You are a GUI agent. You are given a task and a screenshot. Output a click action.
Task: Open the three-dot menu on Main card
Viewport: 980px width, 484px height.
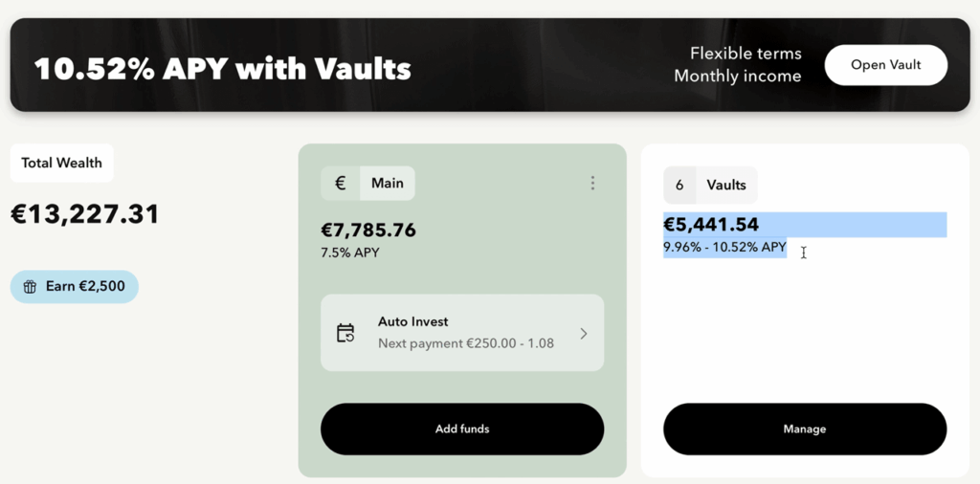(x=592, y=183)
